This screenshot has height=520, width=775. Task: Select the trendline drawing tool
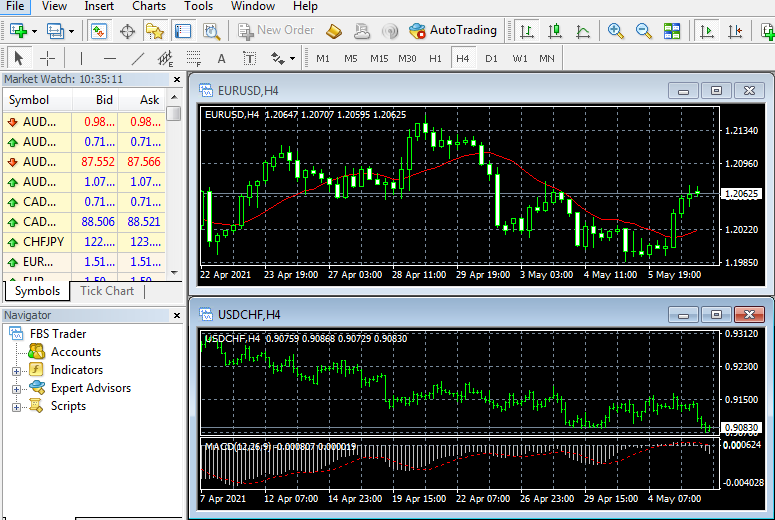pos(138,58)
